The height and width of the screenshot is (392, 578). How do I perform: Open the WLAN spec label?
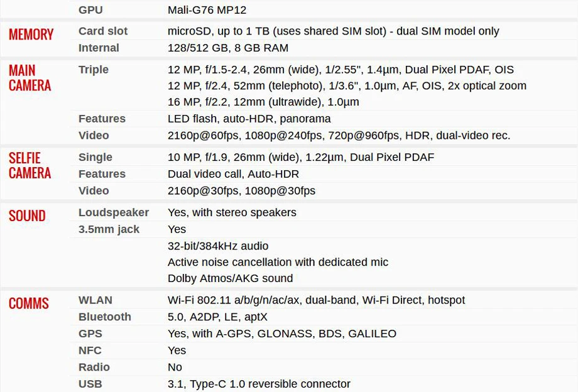(x=95, y=300)
